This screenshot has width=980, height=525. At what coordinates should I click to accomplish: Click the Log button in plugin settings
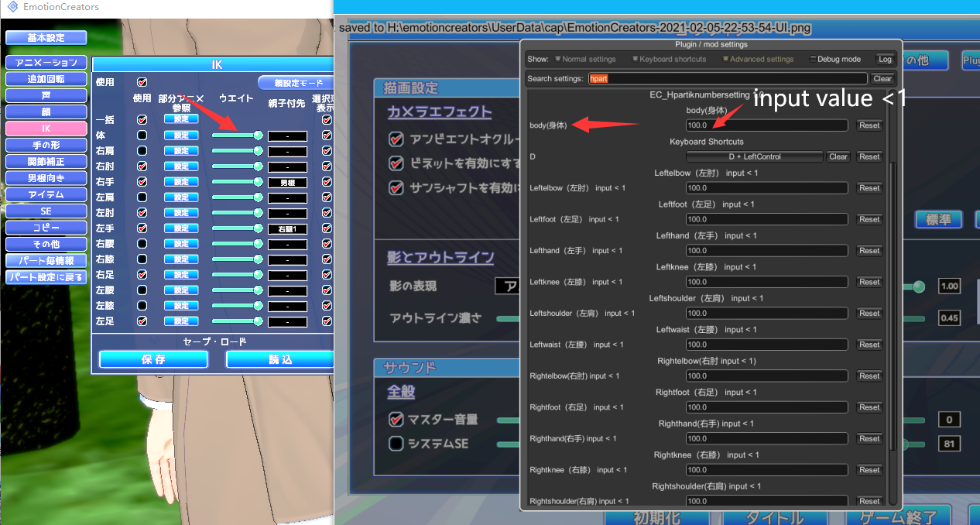(884, 60)
